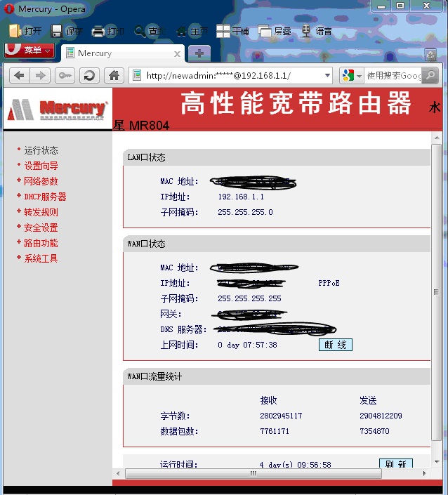448x495 pixels.
Task: Expand DHCP服务器 in the sidebar
Action: coord(45,197)
